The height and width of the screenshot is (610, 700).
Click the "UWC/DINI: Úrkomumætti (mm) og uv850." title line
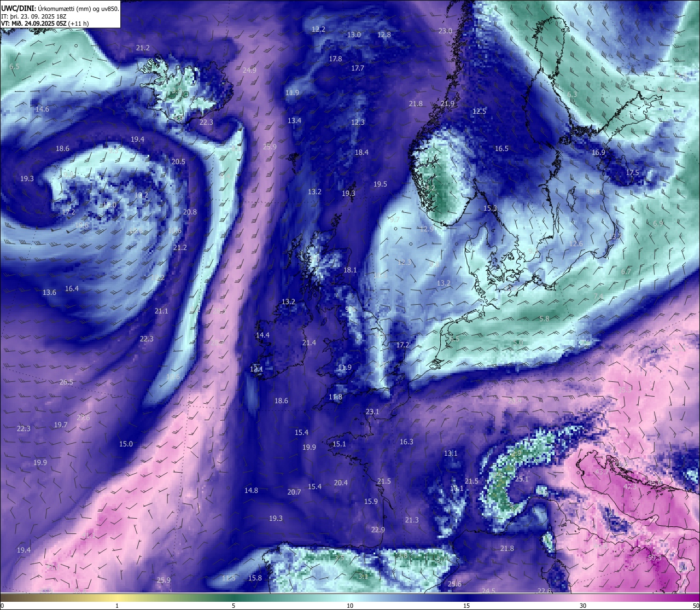click(x=60, y=8)
